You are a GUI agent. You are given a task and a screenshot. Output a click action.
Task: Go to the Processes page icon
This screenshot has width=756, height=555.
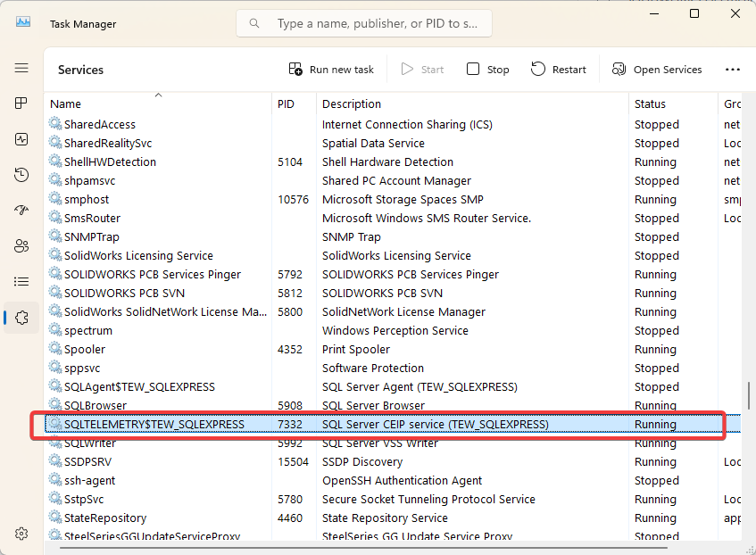click(x=21, y=104)
